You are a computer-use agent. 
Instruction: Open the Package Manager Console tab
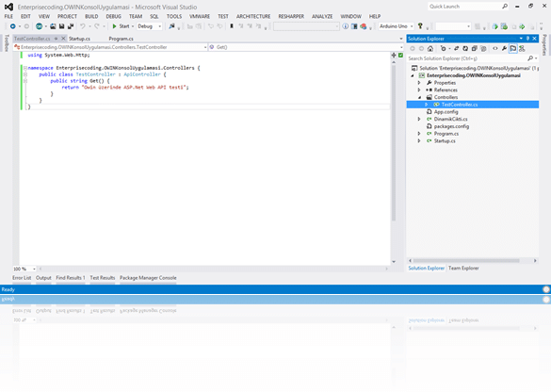(x=148, y=278)
